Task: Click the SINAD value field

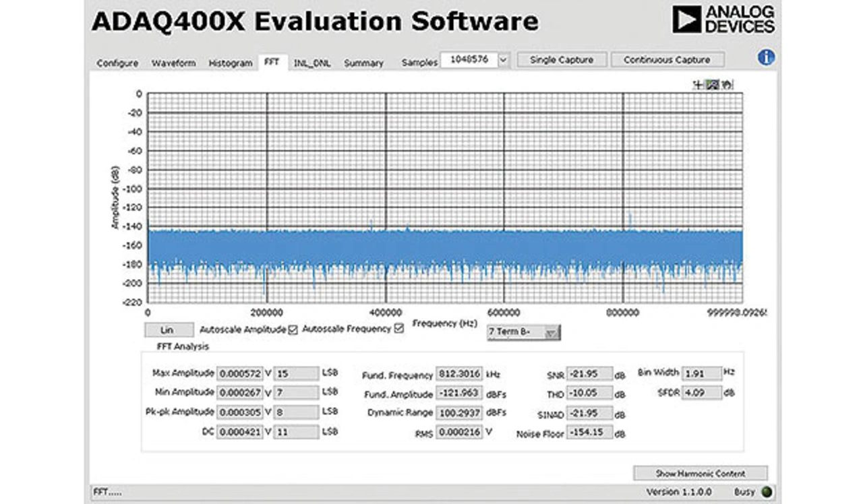Action: pyautogui.click(x=589, y=413)
